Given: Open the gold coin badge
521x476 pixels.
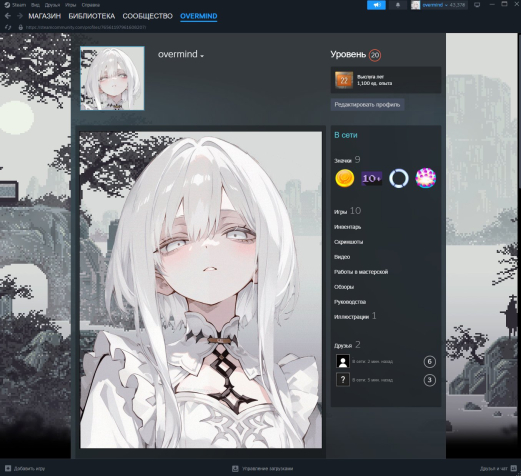Looking at the screenshot, I should (345, 178).
